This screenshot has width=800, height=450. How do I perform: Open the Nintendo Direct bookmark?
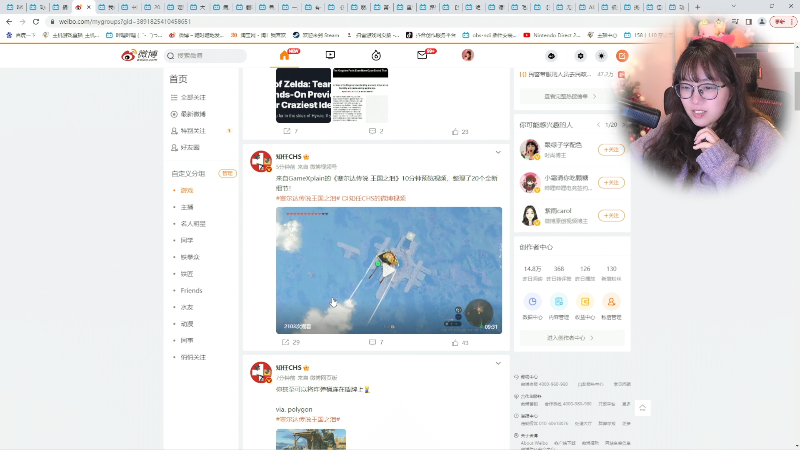coord(552,35)
